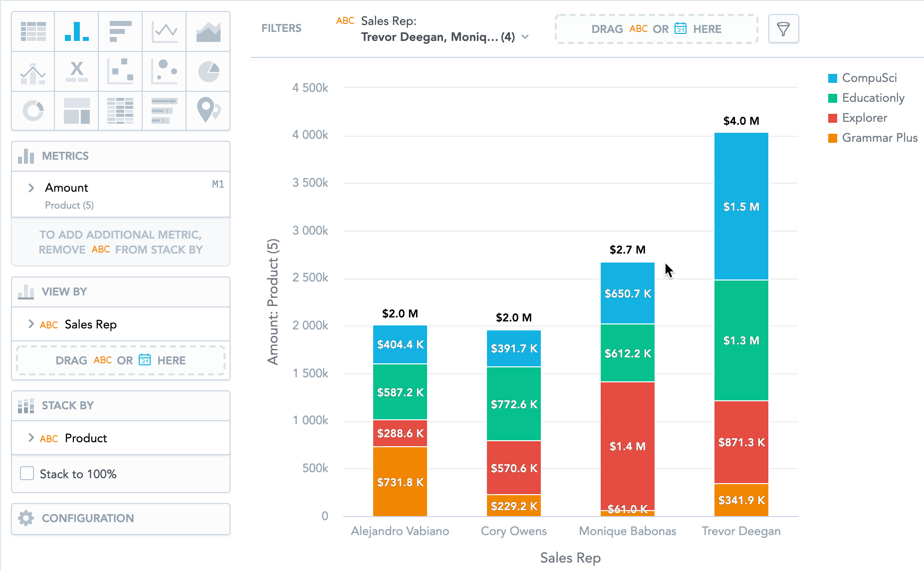Image resolution: width=924 pixels, height=571 pixels.
Task: Select the Table visualization type
Action: point(33,31)
